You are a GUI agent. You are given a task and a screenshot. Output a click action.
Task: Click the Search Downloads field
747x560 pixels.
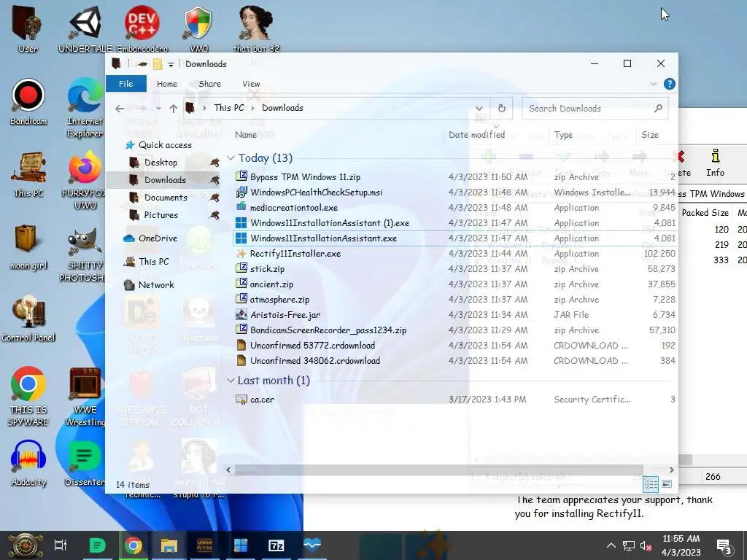tap(595, 109)
